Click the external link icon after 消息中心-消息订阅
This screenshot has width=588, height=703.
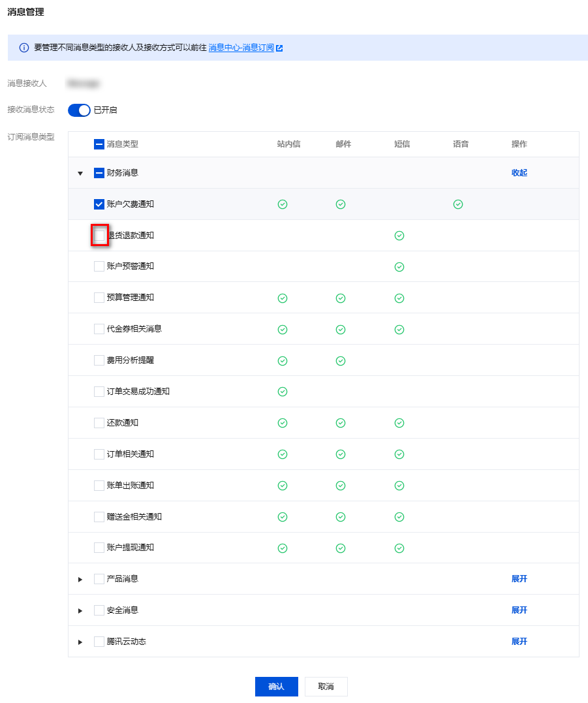280,48
